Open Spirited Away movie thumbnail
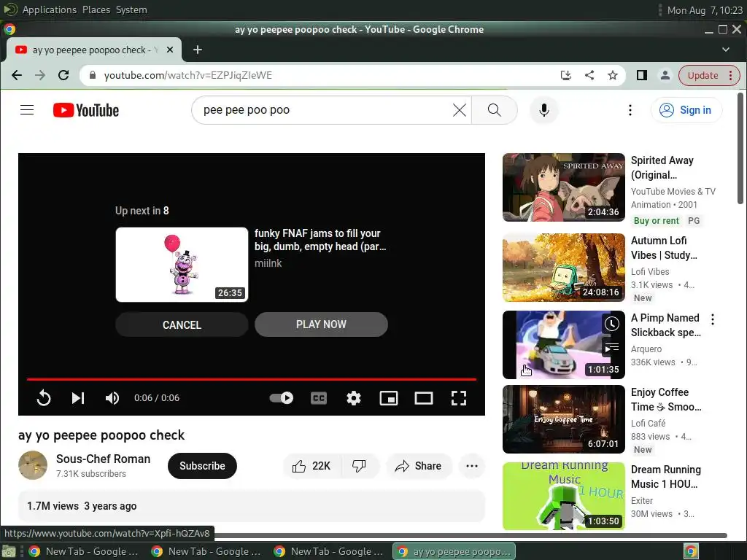Viewport: 747px width, 560px height. pos(564,187)
